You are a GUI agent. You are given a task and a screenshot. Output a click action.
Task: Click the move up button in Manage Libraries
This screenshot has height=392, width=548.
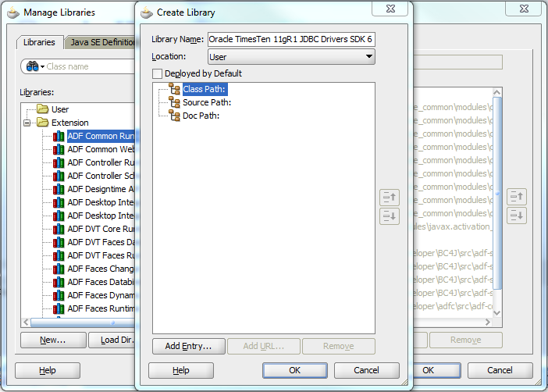(x=517, y=197)
